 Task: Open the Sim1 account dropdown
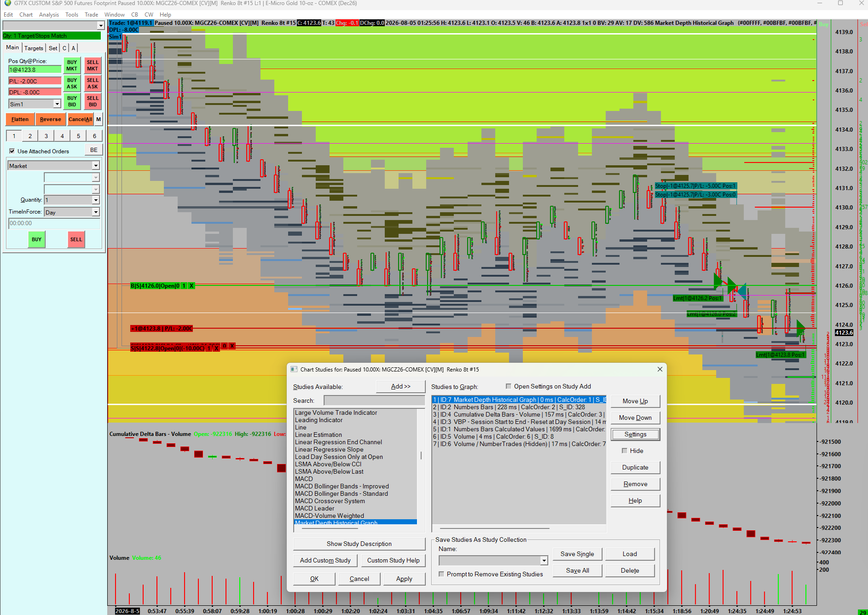[x=57, y=104]
